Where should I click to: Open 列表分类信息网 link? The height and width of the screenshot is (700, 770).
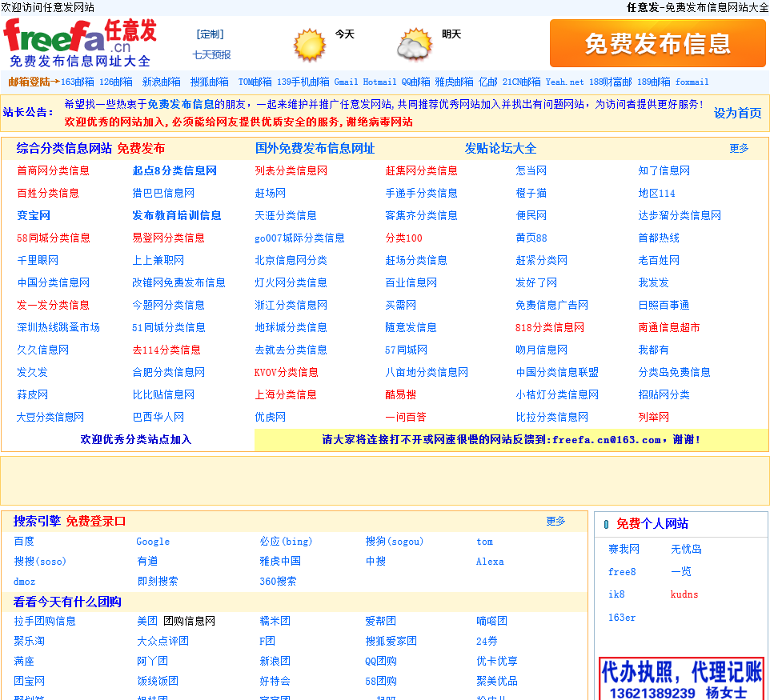[291, 171]
